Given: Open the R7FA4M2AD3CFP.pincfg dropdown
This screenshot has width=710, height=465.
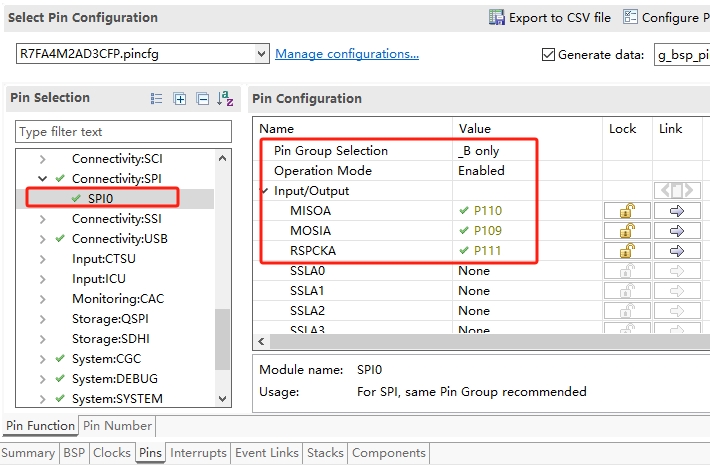Looking at the screenshot, I should click(261, 54).
